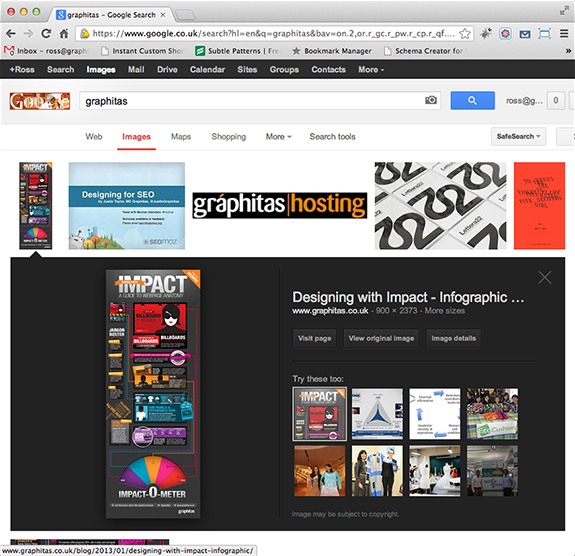Click +Ross in the Google bar

(x=22, y=69)
